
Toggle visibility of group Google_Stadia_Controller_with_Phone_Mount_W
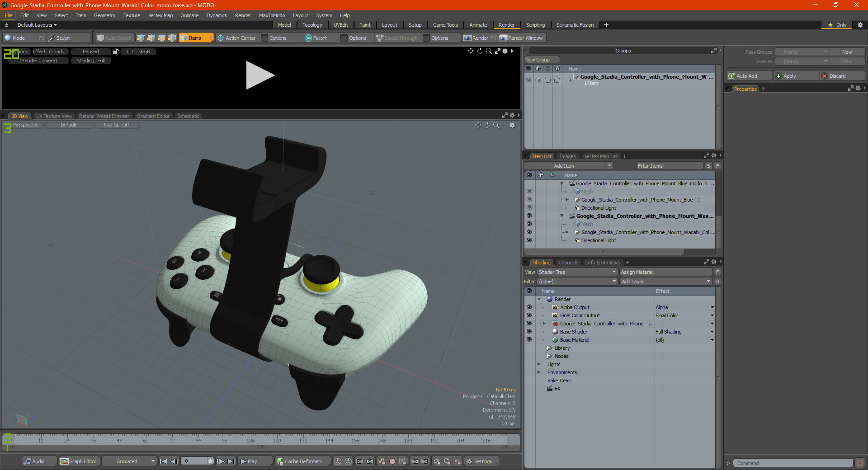(x=528, y=80)
